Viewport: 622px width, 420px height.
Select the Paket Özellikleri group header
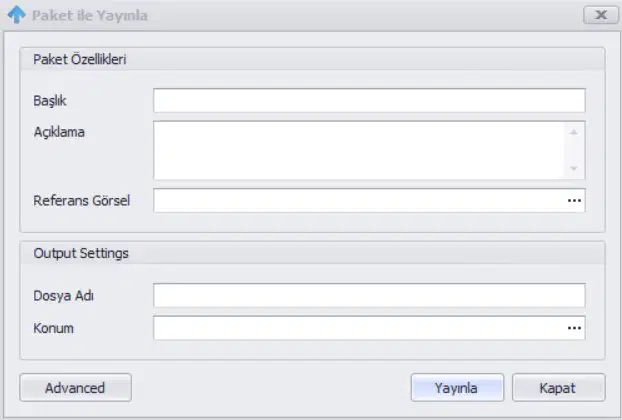312,59
